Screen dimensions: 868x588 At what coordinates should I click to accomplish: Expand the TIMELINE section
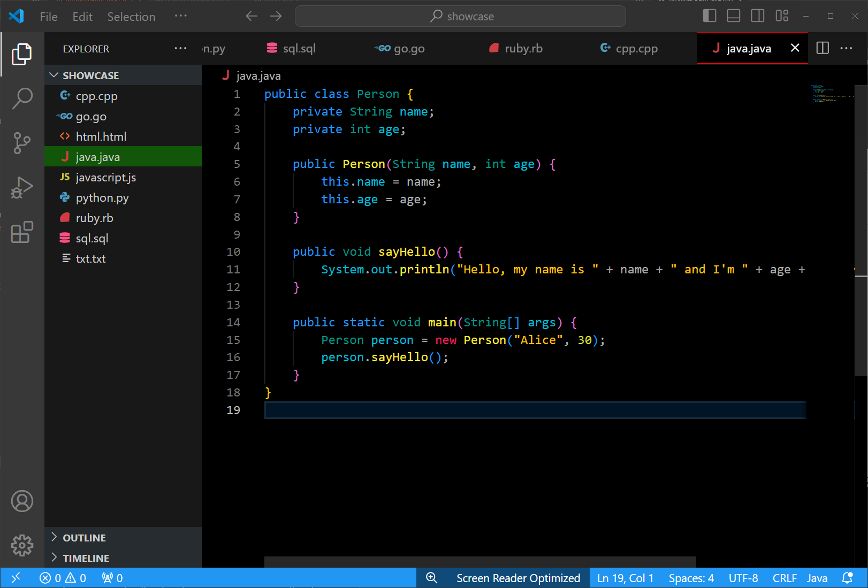(x=123, y=558)
